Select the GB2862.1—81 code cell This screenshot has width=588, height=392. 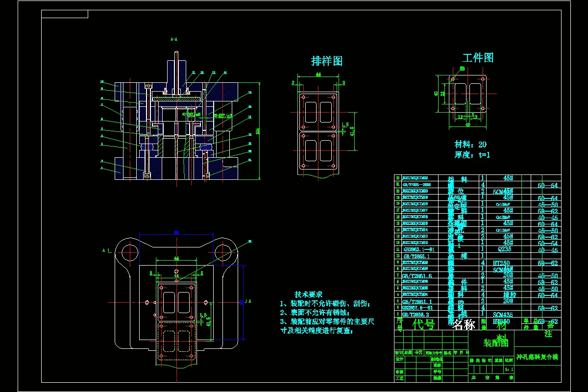[418, 249]
